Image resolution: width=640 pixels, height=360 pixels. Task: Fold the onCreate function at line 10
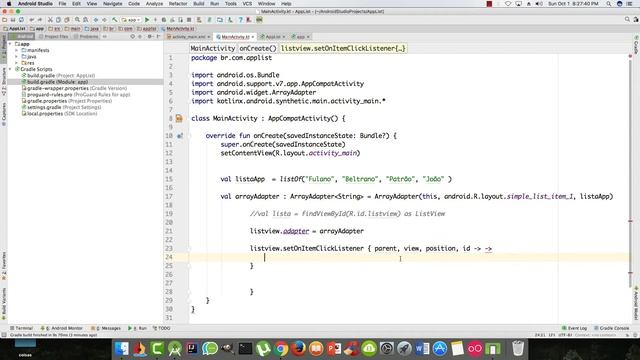[190, 136]
